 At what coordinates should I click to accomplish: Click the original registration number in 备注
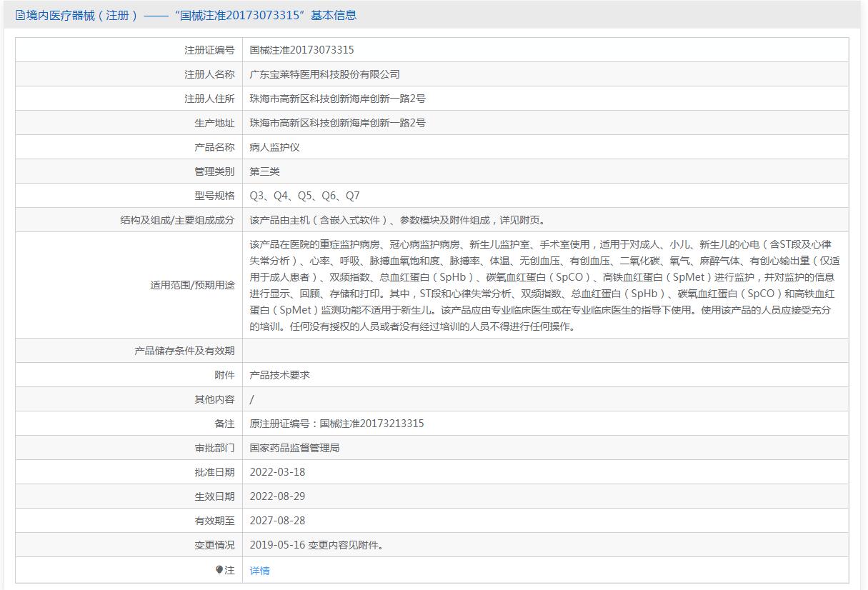[336, 424]
